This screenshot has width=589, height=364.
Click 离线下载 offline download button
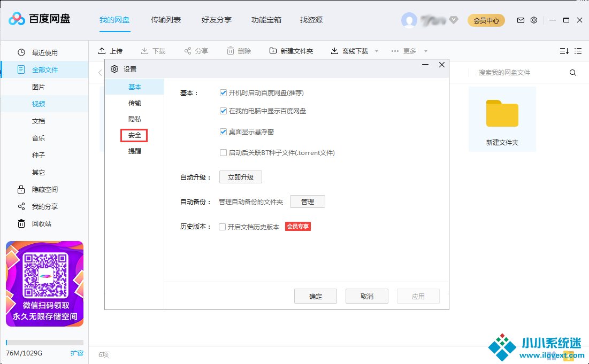coord(349,51)
